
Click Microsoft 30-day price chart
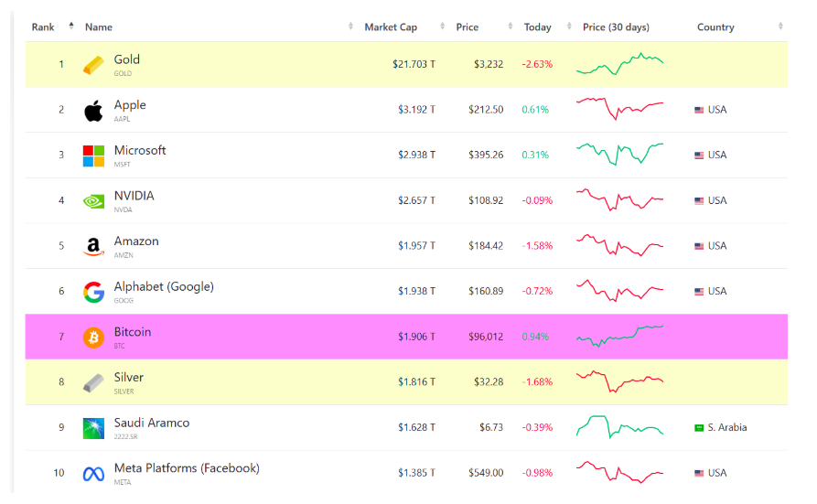click(x=619, y=154)
